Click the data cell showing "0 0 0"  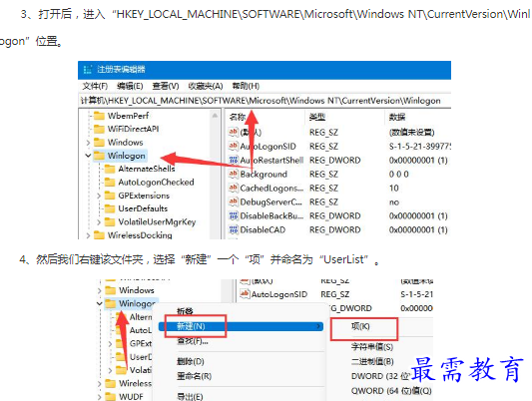coord(398,175)
